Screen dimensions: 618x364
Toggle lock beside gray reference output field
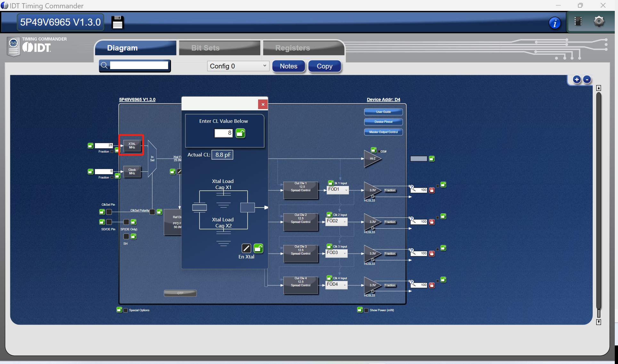[x=432, y=159]
